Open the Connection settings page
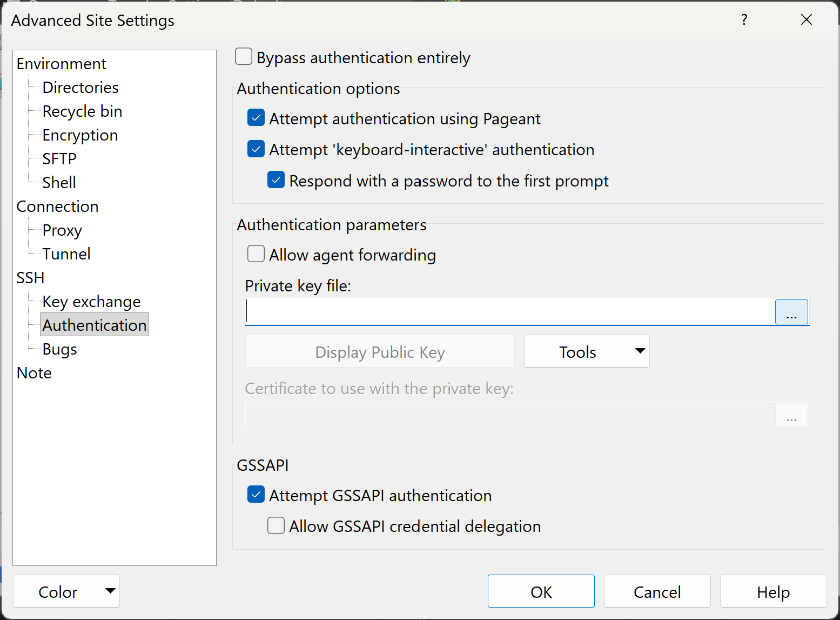This screenshot has width=840, height=620. point(57,206)
